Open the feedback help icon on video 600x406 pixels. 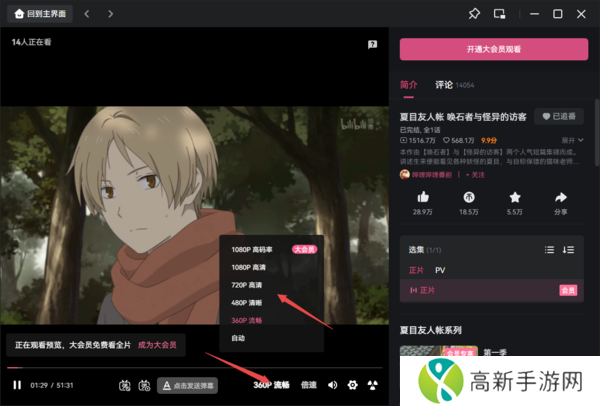[372, 44]
